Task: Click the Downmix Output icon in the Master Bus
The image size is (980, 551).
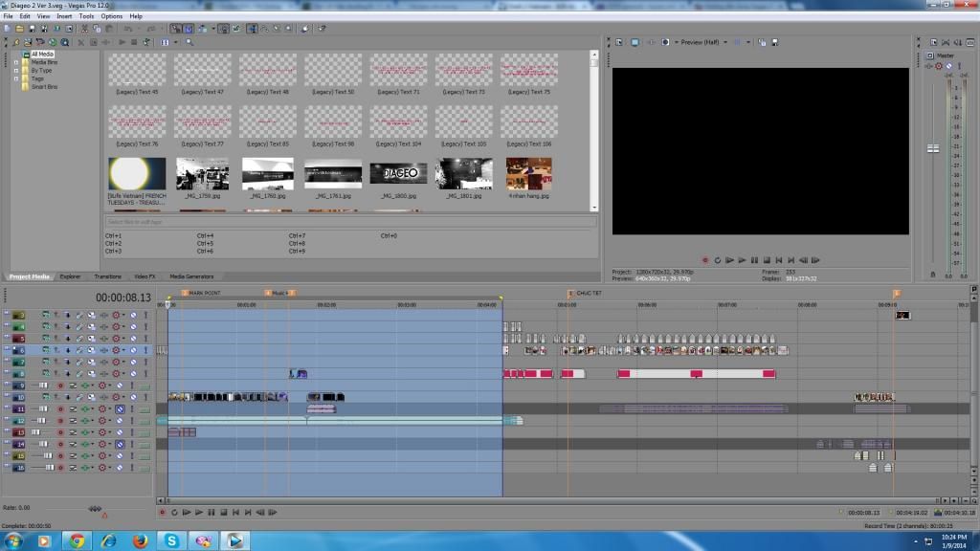Action: 958,42
